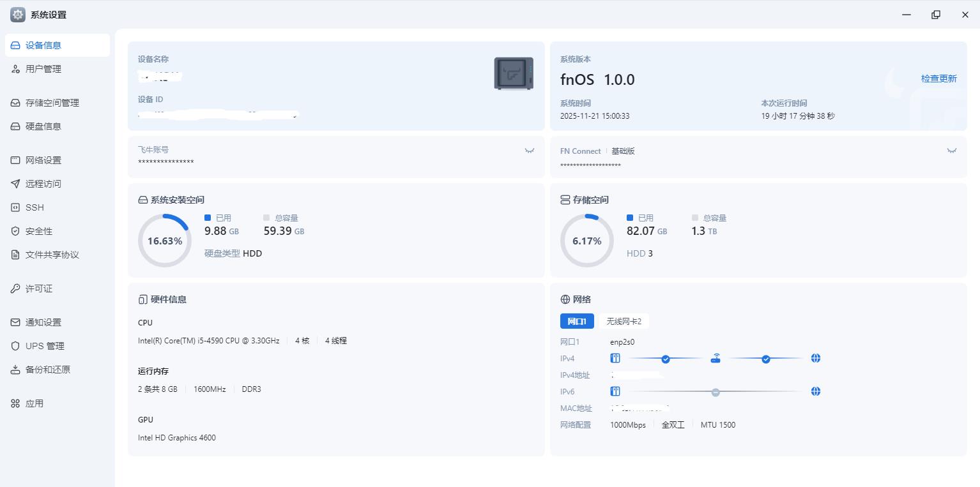Click the 安全性 shield icon
The width and height of the screenshot is (980, 487).
coord(15,231)
